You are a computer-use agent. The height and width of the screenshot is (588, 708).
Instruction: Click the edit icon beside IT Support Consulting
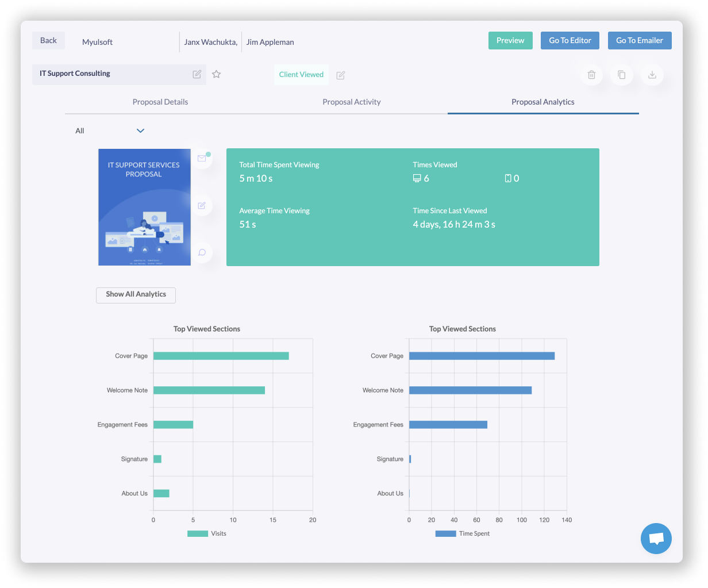point(197,74)
